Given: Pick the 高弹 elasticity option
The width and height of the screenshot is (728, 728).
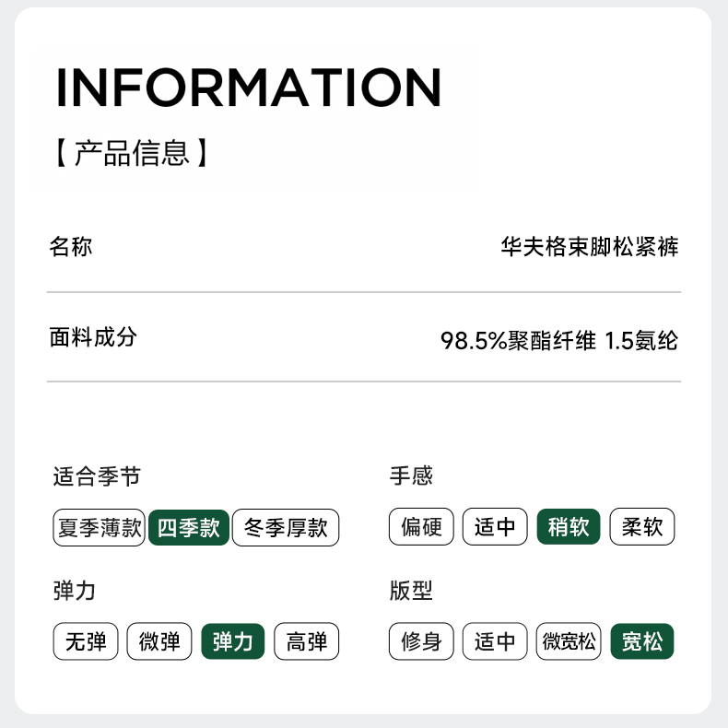Looking at the screenshot, I should click(307, 641).
